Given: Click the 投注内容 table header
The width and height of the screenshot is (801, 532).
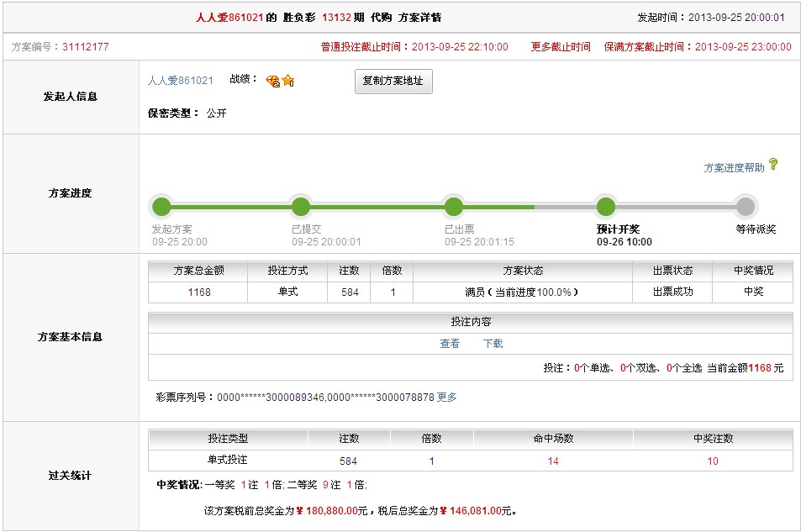Looking at the screenshot, I should pyautogui.click(x=471, y=322).
